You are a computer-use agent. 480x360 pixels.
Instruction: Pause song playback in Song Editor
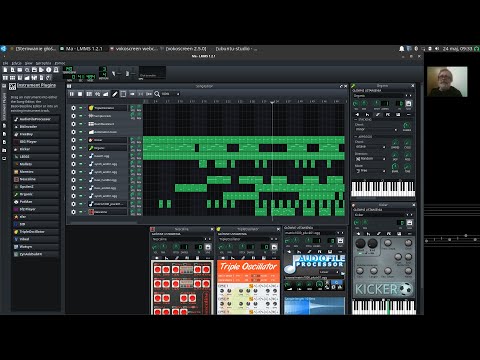(x=72, y=94)
